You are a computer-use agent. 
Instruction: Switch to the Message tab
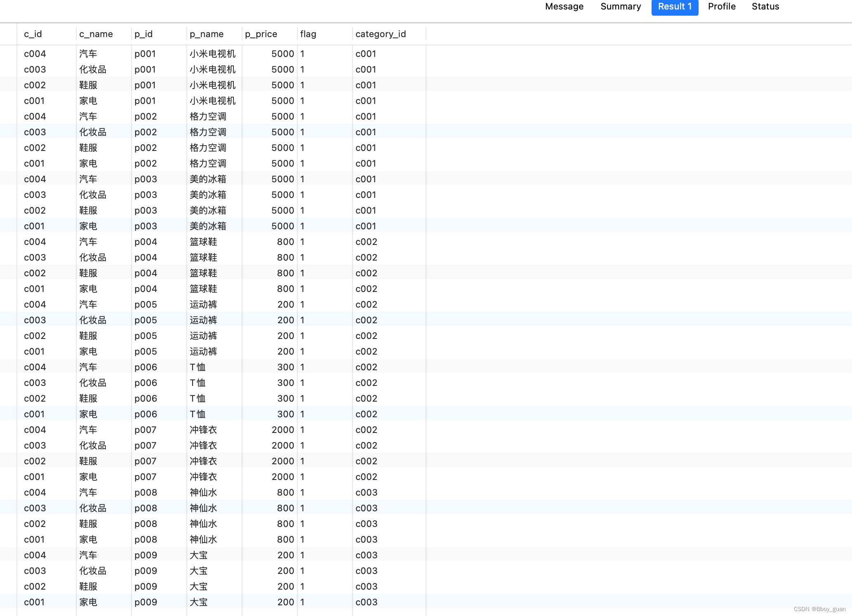[x=564, y=7]
